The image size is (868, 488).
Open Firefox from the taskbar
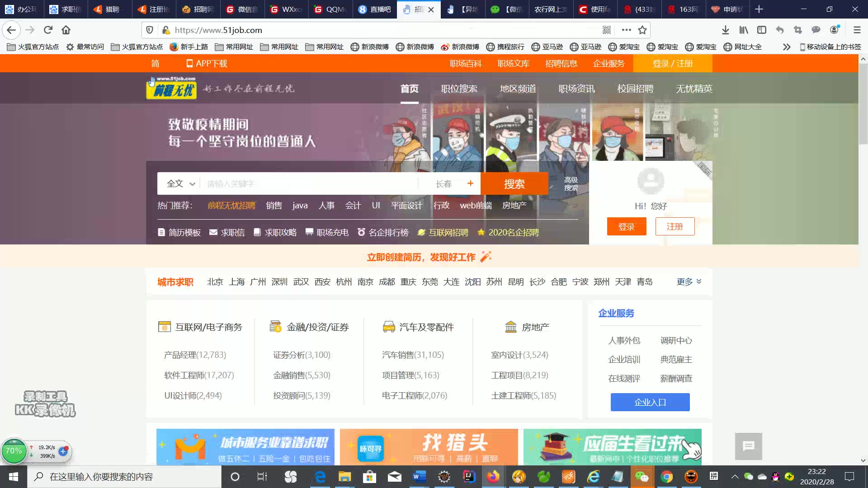[493, 477]
